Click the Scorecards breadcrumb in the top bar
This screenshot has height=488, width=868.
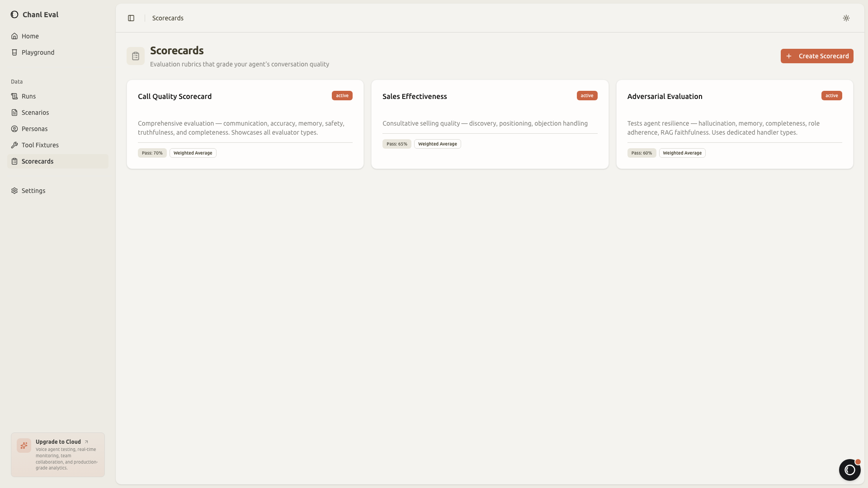[168, 18]
